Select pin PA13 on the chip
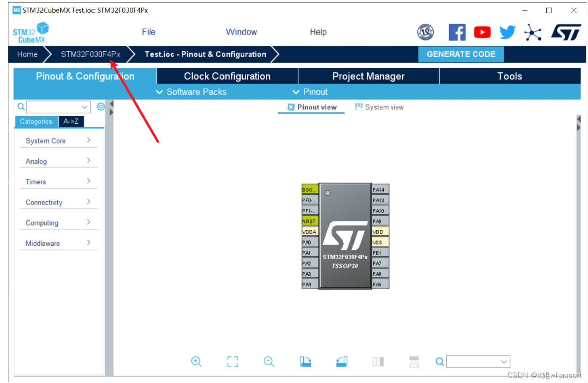Image resolution: width=588 pixels, height=383 pixels. tap(380, 200)
